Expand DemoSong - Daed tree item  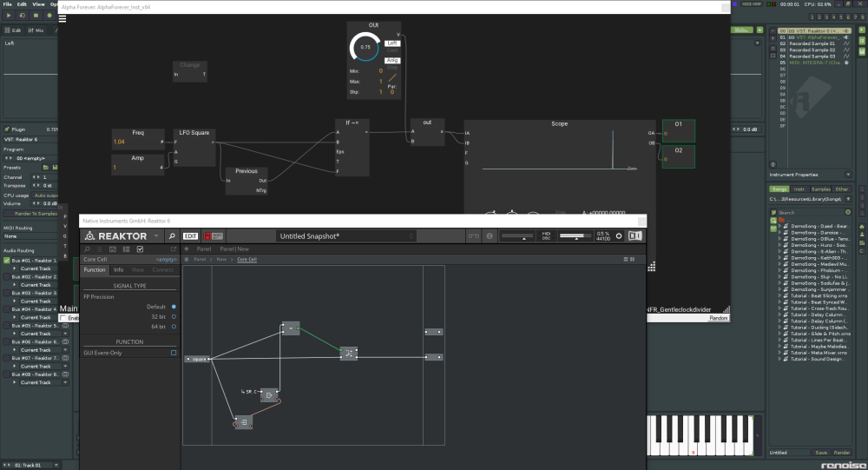pyautogui.click(x=779, y=226)
